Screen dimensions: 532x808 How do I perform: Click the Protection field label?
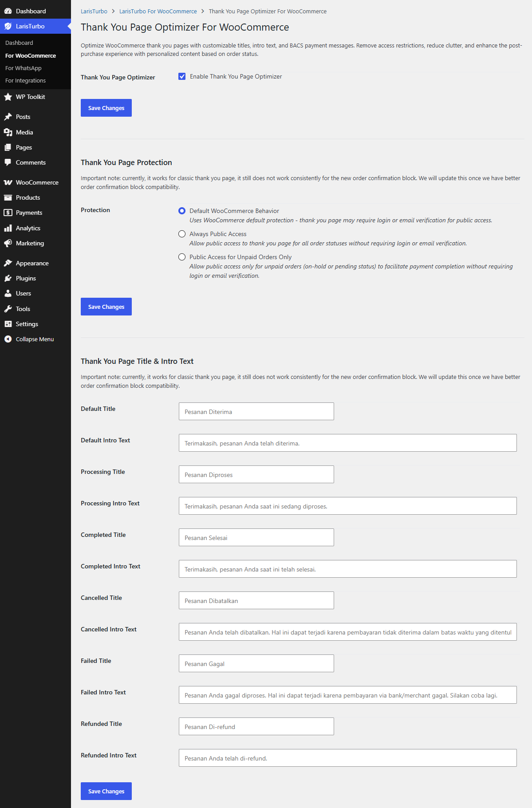click(x=95, y=210)
